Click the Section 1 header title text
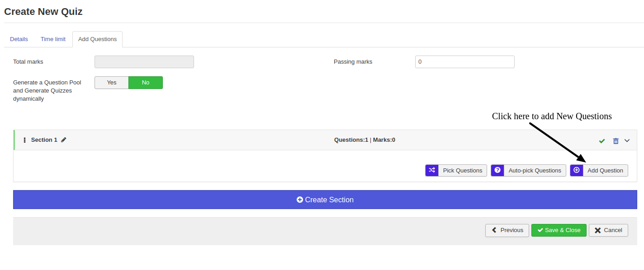 [44, 140]
